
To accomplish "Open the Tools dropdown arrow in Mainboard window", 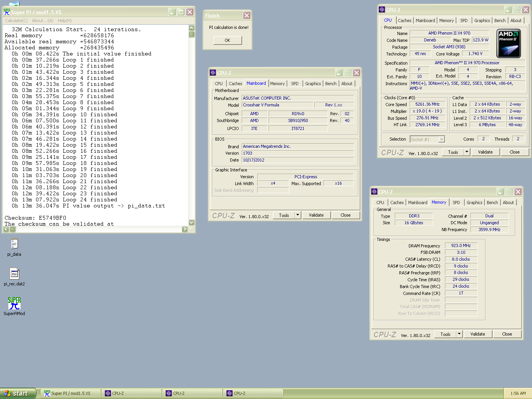I will 298,215.
